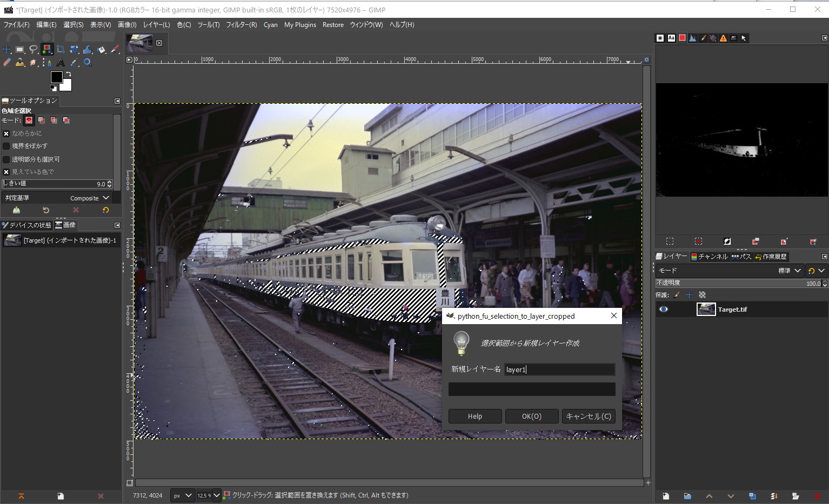This screenshot has height=504, width=829.
Task: Click the invert selection icon in selection editor
Action: click(727, 241)
